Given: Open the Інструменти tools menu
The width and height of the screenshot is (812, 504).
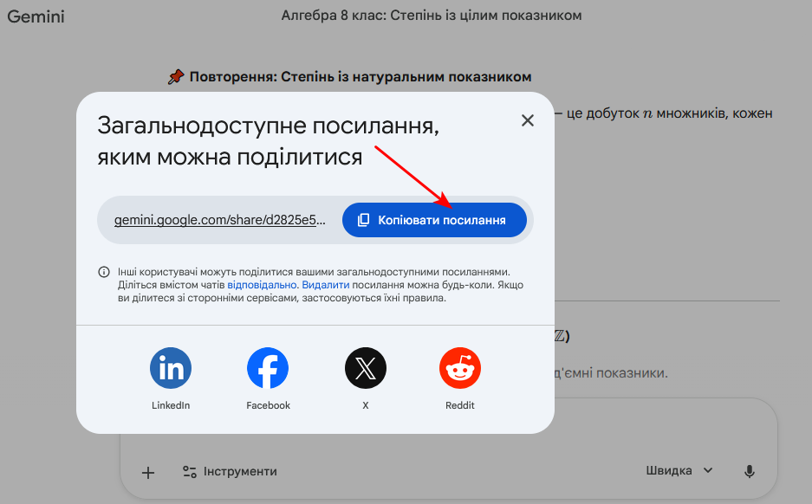Looking at the screenshot, I should pos(230,472).
